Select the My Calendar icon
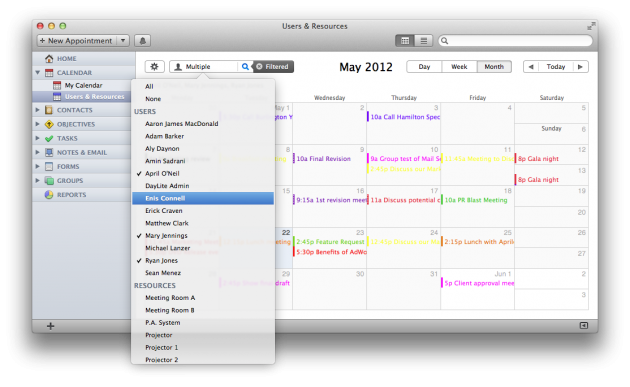The height and width of the screenshot is (387, 630). pos(57,85)
